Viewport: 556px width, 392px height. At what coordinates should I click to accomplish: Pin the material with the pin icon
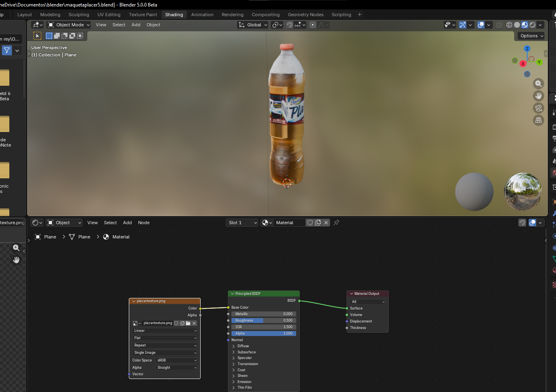point(336,223)
